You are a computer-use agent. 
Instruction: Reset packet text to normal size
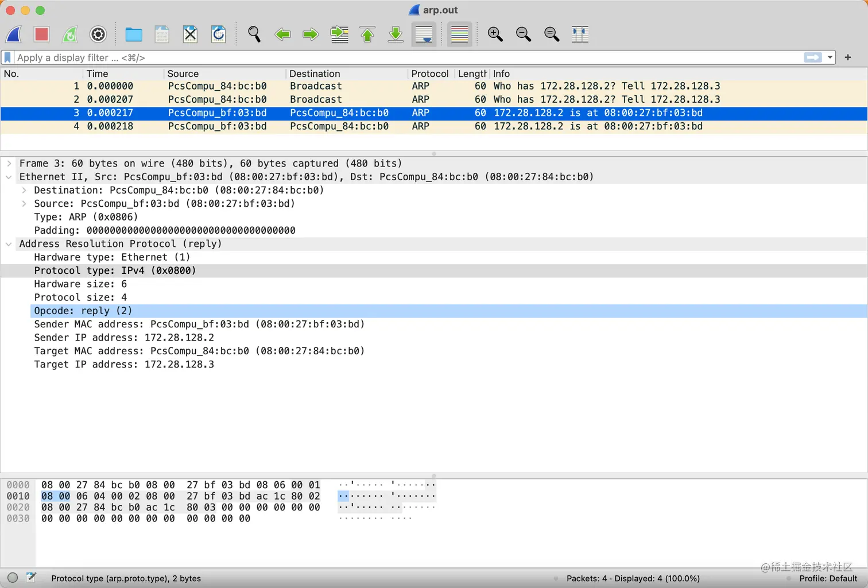coord(552,34)
